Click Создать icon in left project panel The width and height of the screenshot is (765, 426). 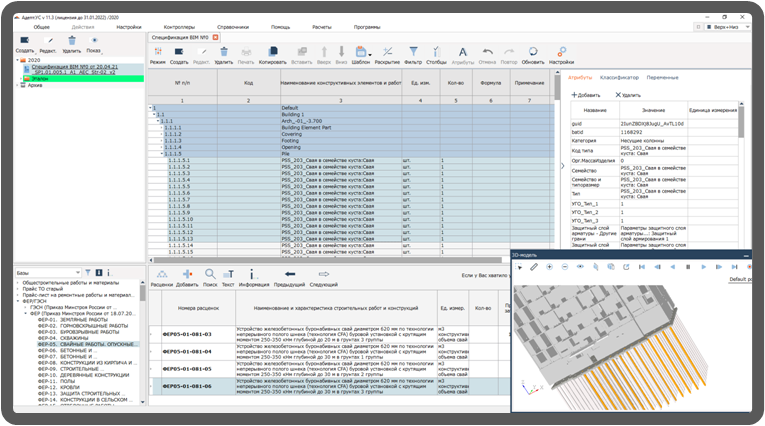[24, 40]
